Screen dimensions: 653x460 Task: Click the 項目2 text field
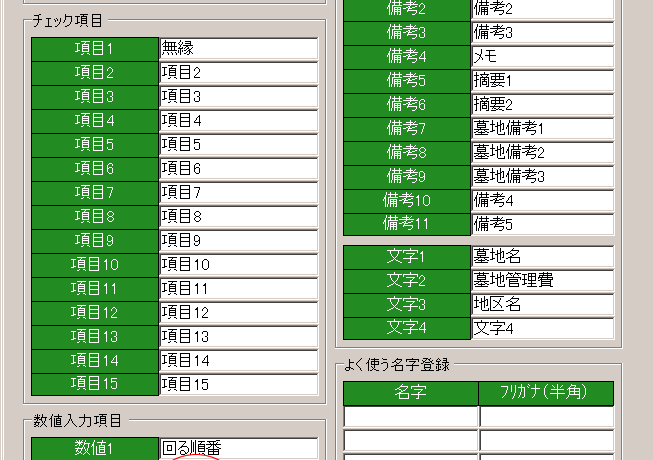pyautogui.click(x=239, y=73)
